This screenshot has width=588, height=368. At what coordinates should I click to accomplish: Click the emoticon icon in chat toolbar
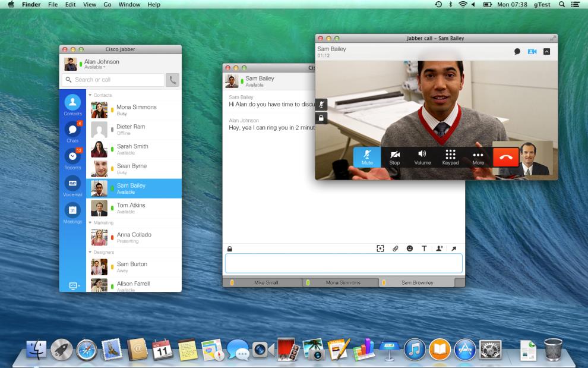click(410, 249)
